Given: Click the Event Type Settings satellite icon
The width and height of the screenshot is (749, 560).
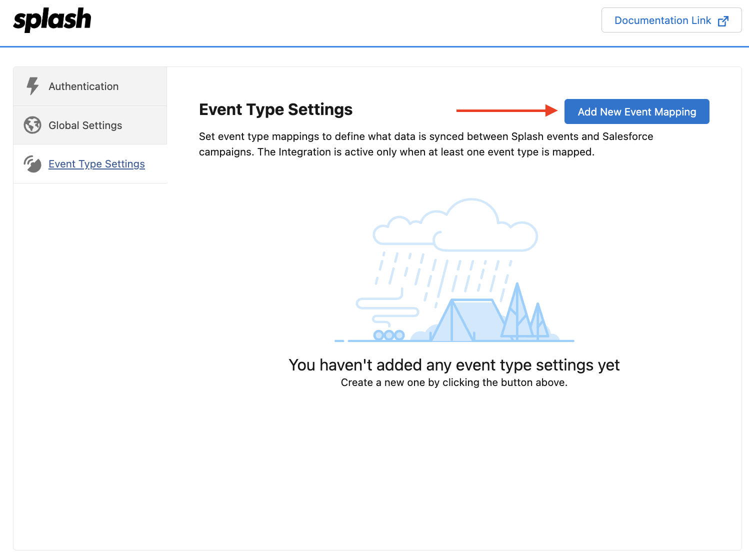Looking at the screenshot, I should coord(32,164).
